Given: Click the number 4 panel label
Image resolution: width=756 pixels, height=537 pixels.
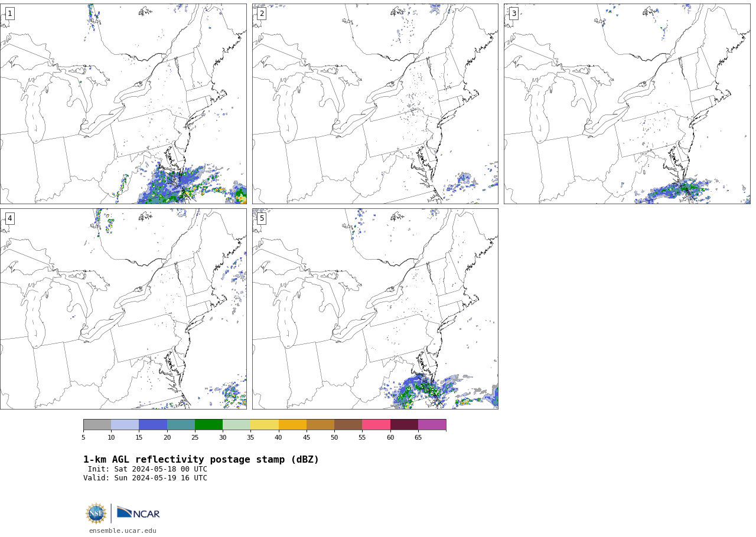Looking at the screenshot, I should (x=9, y=218).
